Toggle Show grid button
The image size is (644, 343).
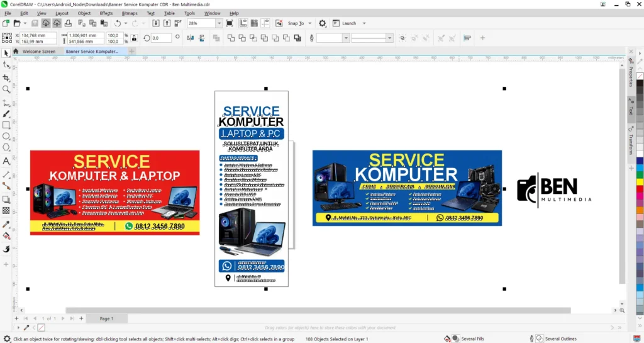pos(254,23)
